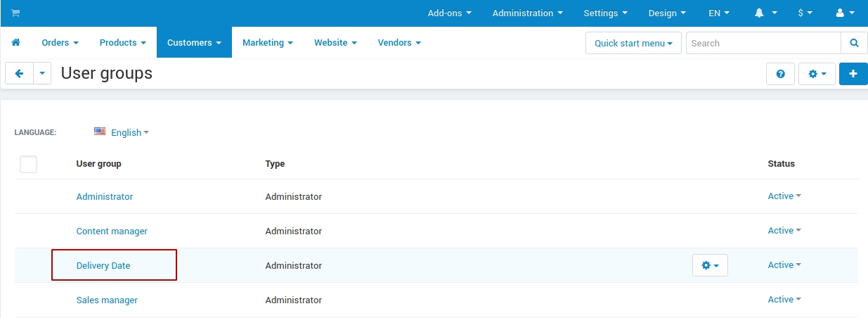The height and width of the screenshot is (318, 868).
Task: Open the Design menu
Action: 667,13
